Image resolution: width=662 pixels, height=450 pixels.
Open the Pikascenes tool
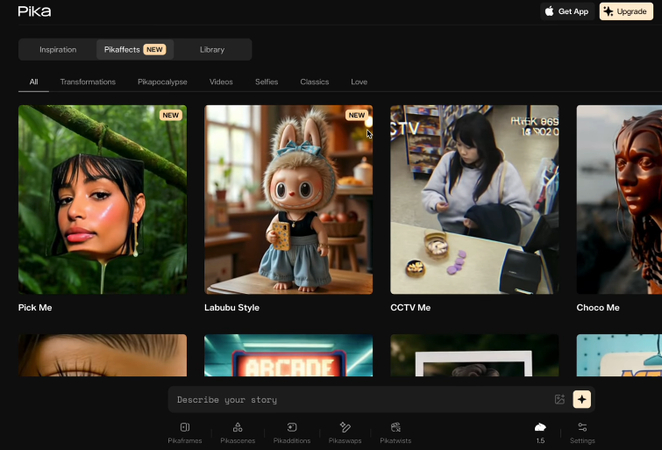click(x=237, y=432)
